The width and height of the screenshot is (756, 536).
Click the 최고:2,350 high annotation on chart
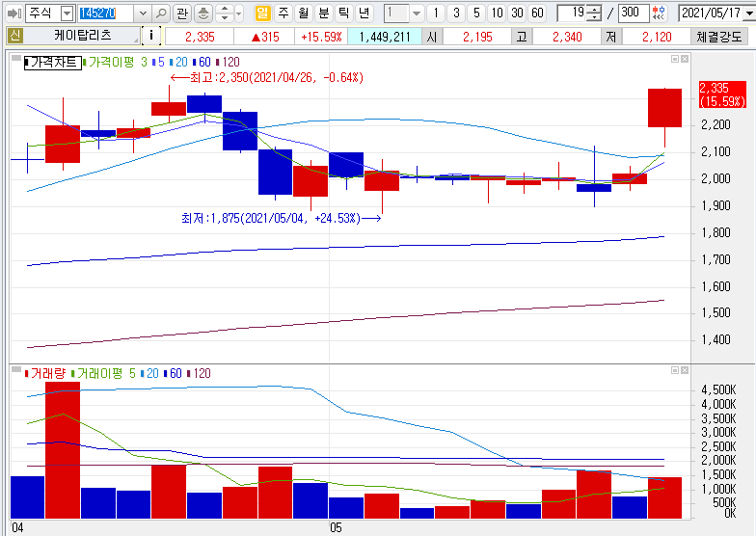[x=267, y=77]
